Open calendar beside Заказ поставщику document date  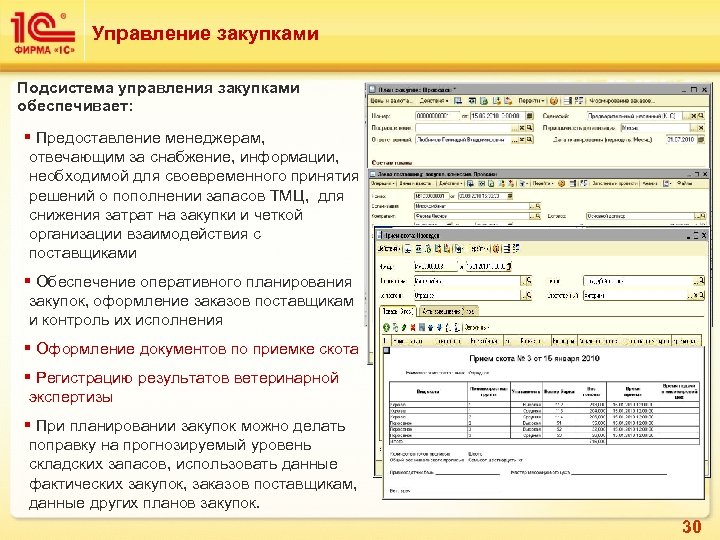pyautogui.click(x=510, y=196)
